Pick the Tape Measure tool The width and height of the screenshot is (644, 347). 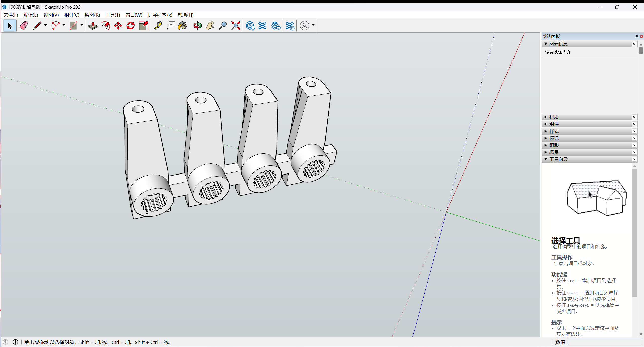point(158,26)
